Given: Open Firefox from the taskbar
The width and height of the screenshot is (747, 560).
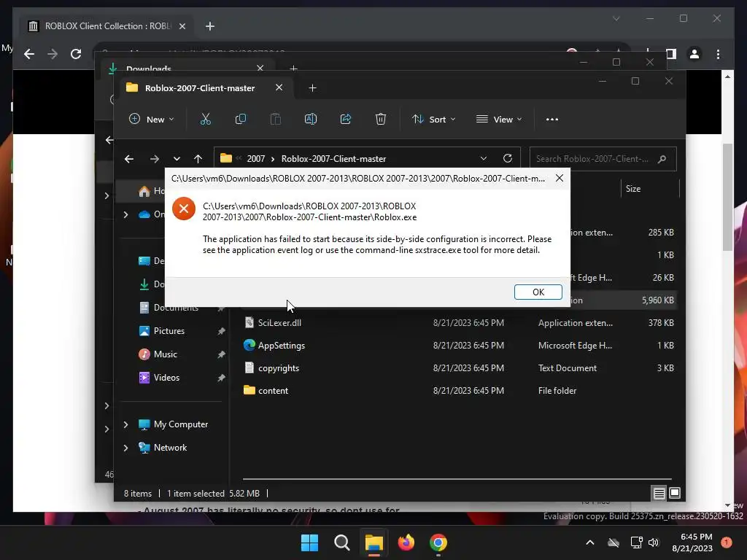Looking at the screenshot, I should point(406,542).
